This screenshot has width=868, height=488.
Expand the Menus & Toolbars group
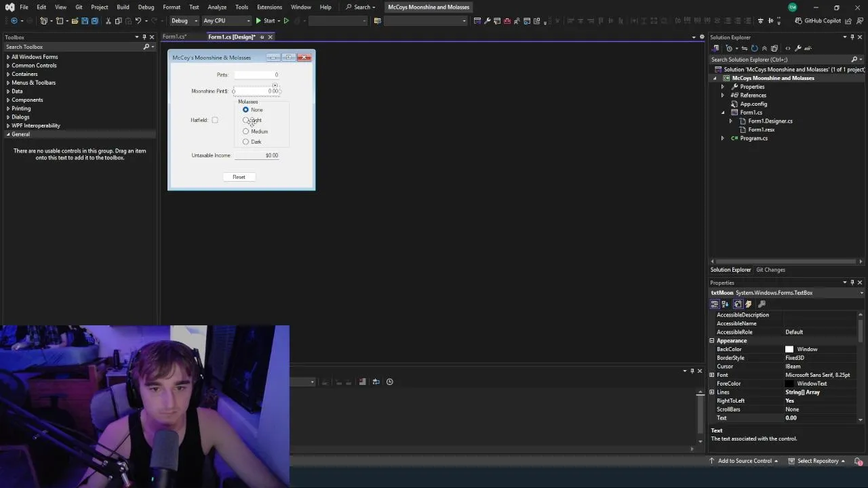click(8, 83)
